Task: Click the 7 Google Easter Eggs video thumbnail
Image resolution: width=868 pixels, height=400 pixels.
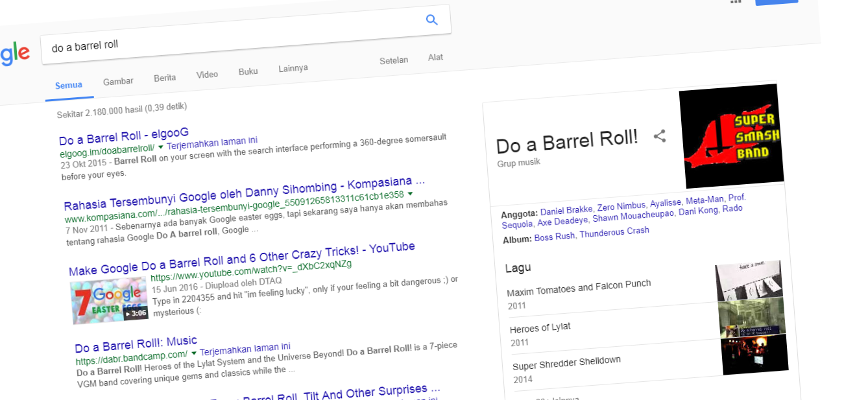Action: tap(110, 300)
